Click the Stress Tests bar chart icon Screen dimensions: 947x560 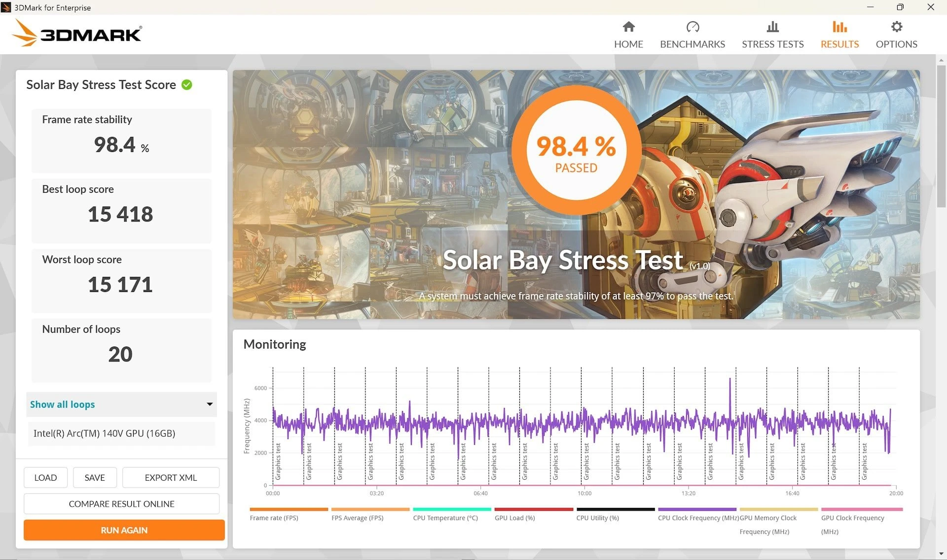click(x=772, y=27)
